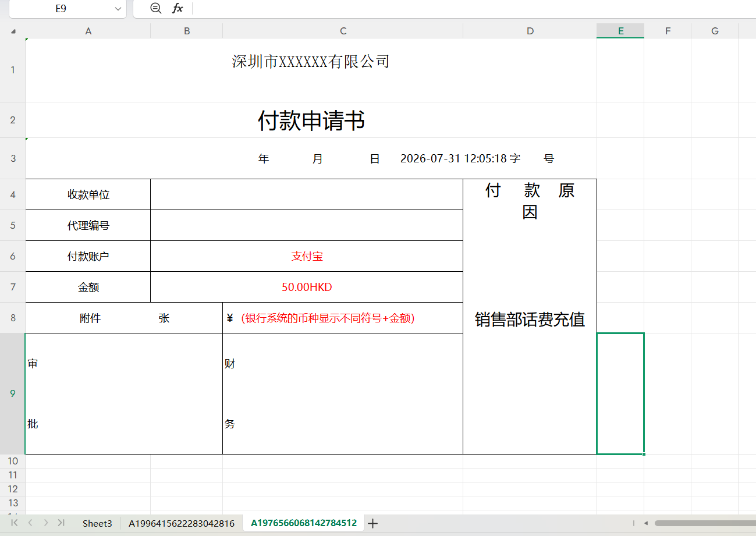
Task: Click the horizontal scrollbar thumb
Action: pos(705,523)
